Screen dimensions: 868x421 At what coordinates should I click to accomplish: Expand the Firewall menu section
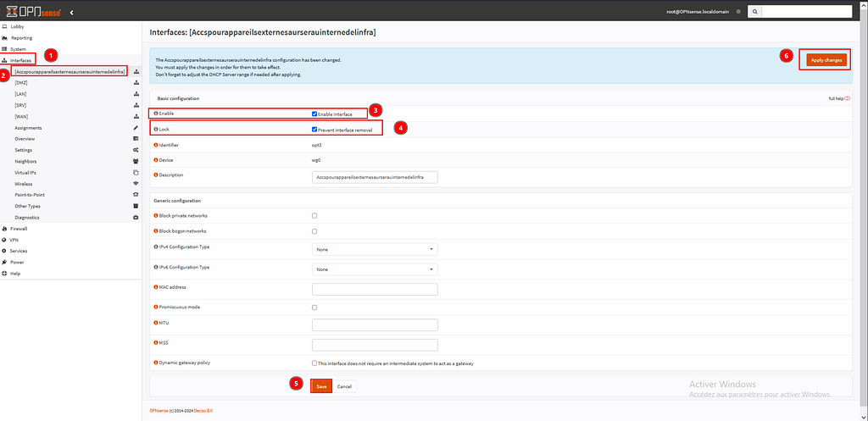tap(19, 229)
